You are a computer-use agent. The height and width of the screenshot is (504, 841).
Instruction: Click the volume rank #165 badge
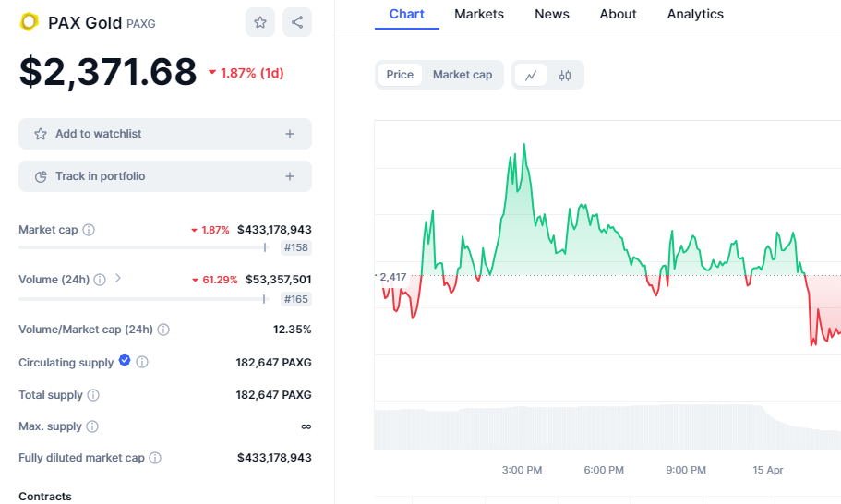(x=296, y=299)
